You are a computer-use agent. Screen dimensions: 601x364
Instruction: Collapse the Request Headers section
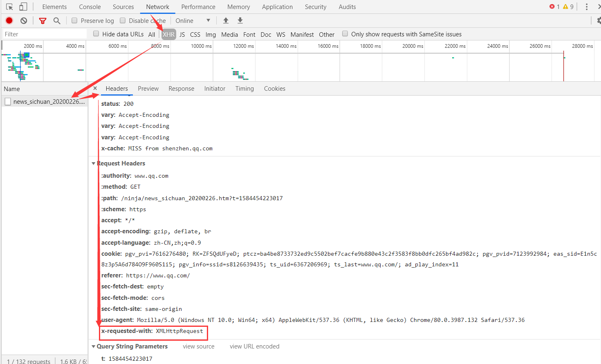(x=94, y=163)
